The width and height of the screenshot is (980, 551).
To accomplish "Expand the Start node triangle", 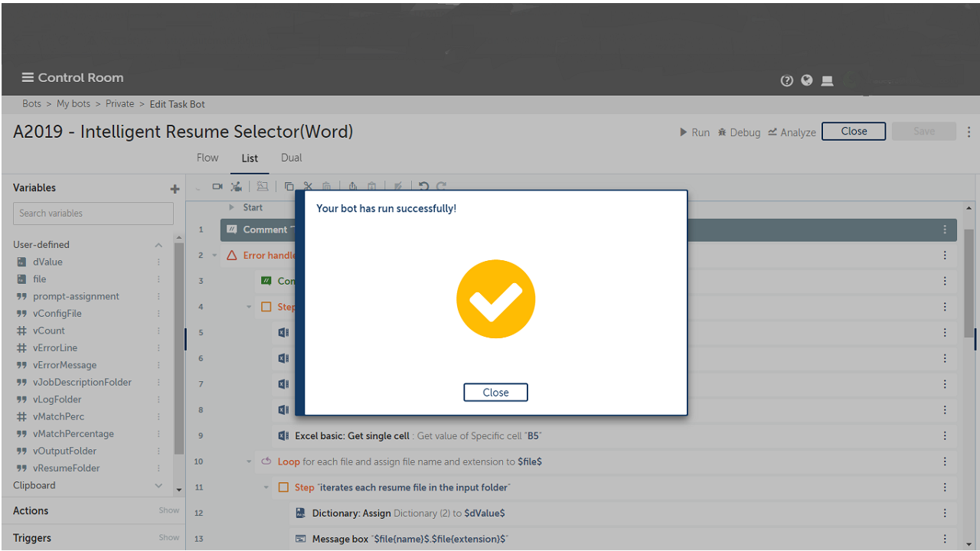I will [x=232, y=207].
